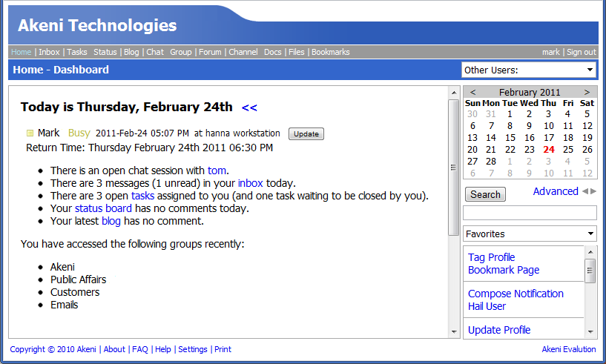Click the Search button
Screen dimensions: 606x364
485,194
